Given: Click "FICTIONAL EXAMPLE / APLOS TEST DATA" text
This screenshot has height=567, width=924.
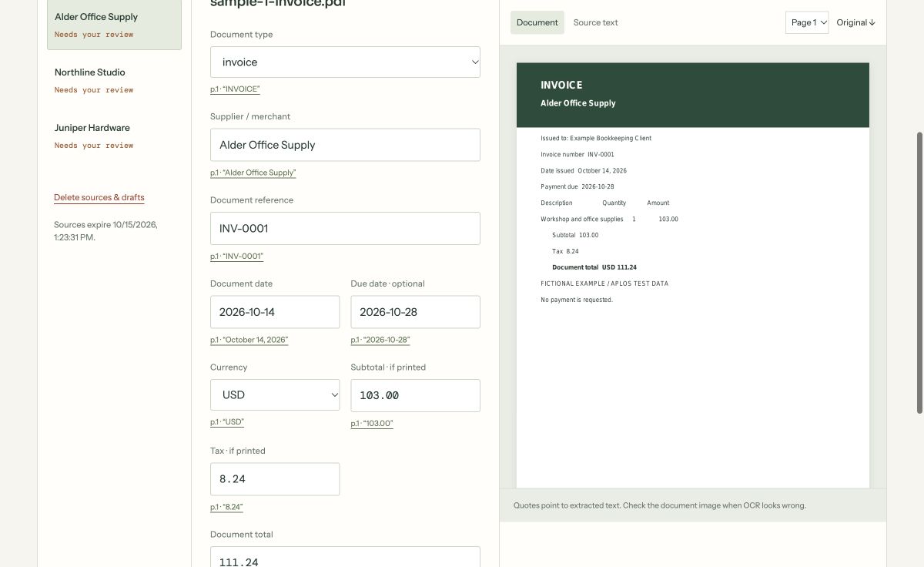Looking at the screenshot, I should 604,283.
